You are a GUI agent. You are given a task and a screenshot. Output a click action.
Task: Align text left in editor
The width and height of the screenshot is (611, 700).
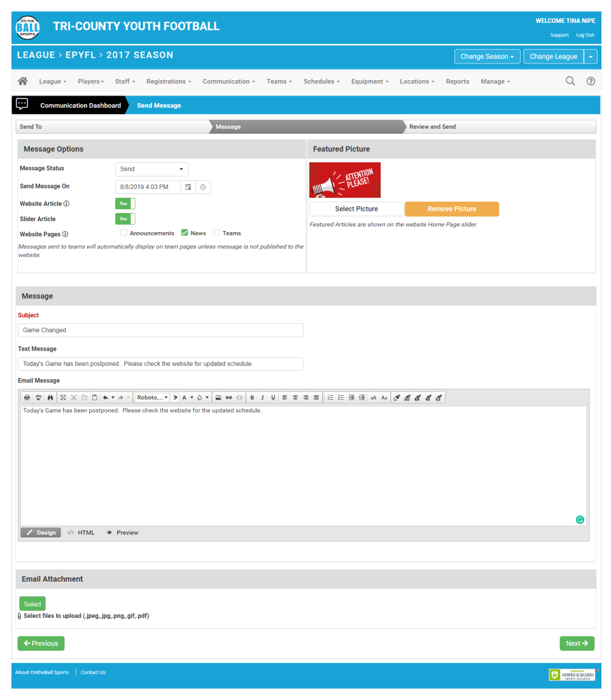[x=285, y=397]
